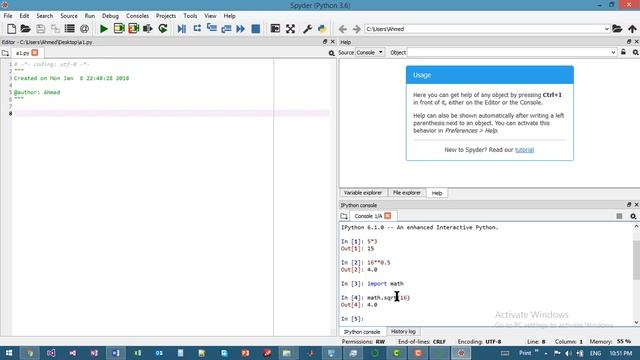Viewport: 640px width, 360px height.
Task: Re-run last script icon
Action: (x=163, y=29)
